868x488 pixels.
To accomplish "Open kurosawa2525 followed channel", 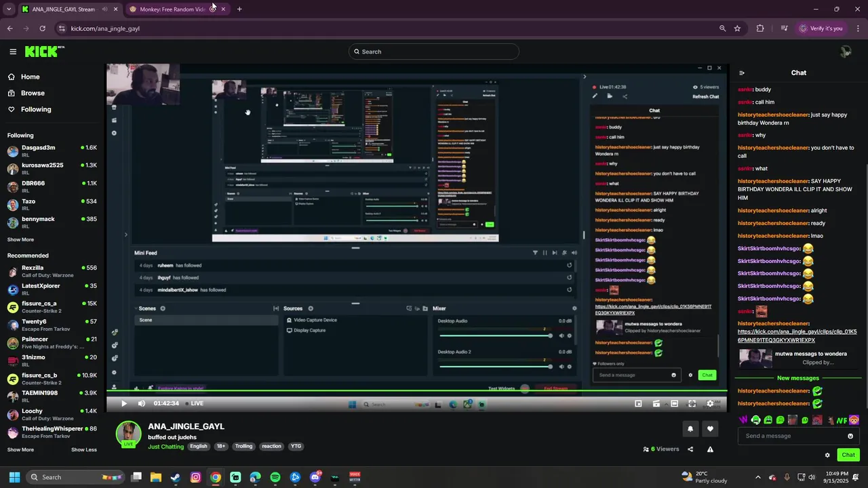I will [52, 168].
